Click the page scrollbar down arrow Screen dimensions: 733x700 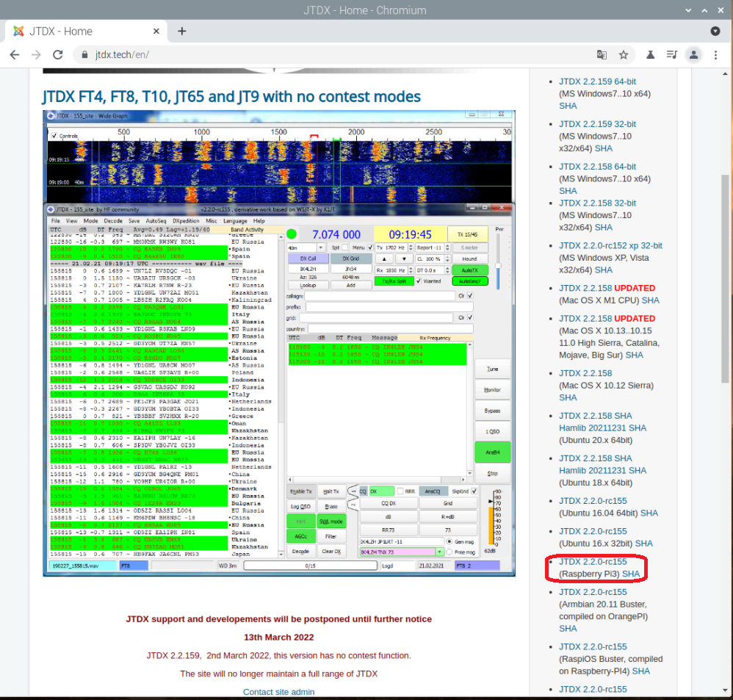pos(725,690)
